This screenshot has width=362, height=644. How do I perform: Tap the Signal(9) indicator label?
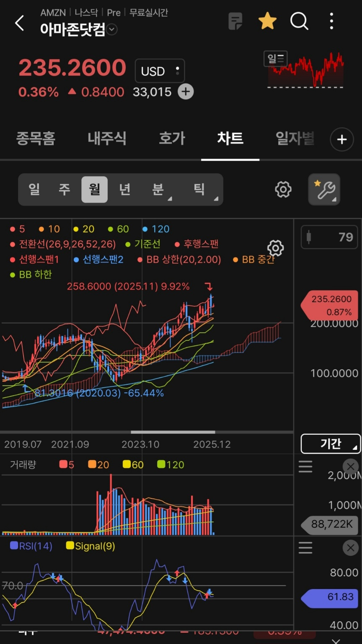90,546
